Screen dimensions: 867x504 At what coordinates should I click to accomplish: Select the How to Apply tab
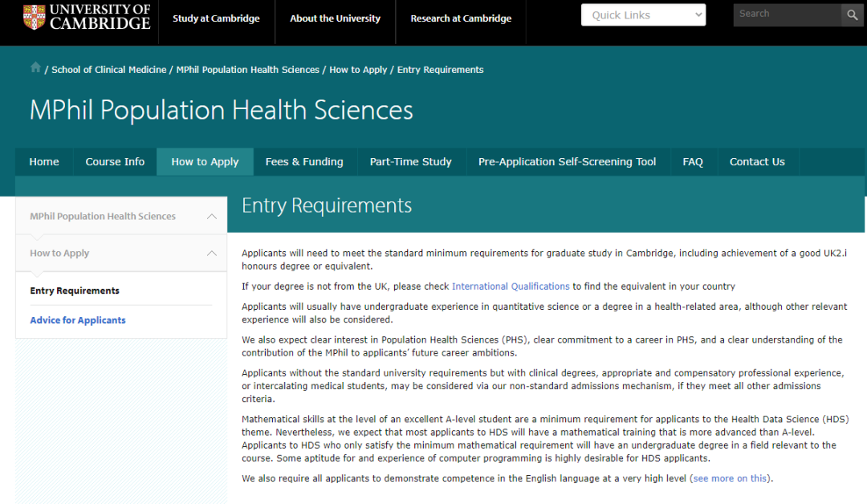point(206,162)
